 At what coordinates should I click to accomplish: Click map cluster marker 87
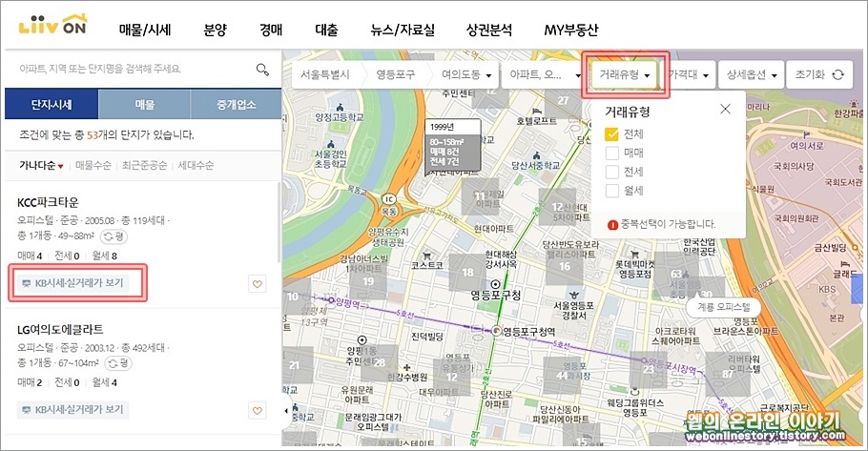(728, 374)
